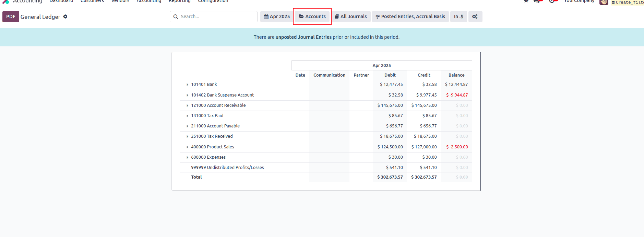Click Bank Suspense credit $ 9,977.45
644x237 pixels.
pos(427,95)
